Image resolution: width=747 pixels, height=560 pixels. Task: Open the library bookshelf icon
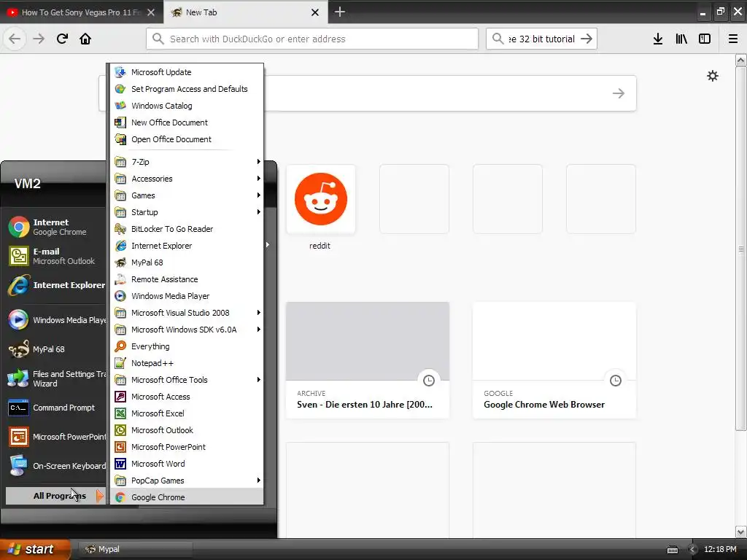pyautogui.click(x=681, y=39)
